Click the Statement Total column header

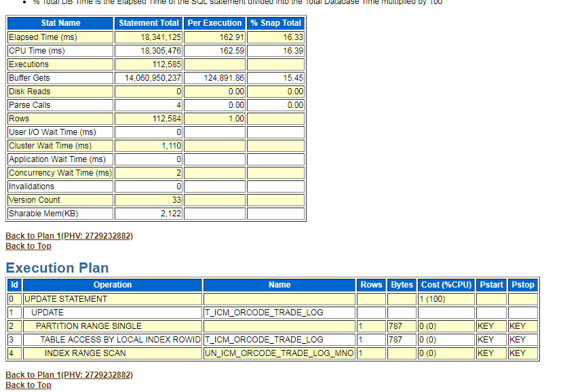[149, 23]
